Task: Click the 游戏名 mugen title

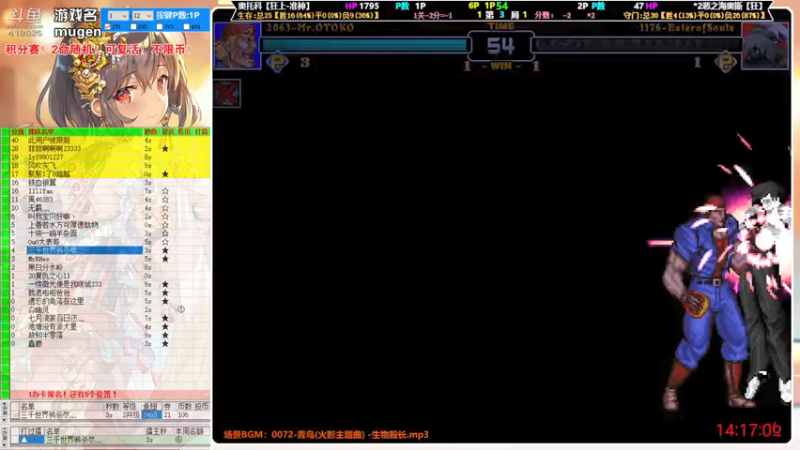Action: [77, 23]
